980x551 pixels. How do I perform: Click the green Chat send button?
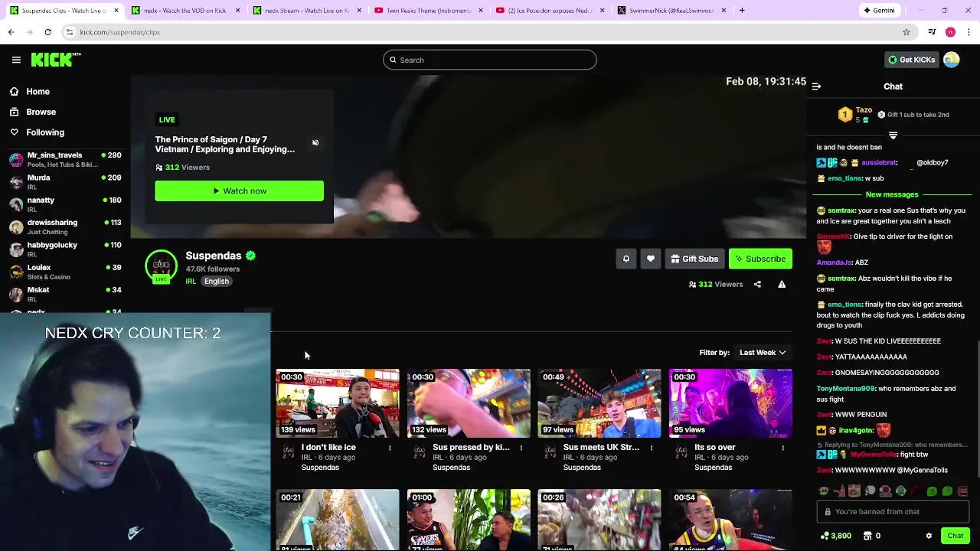[955, 536]
